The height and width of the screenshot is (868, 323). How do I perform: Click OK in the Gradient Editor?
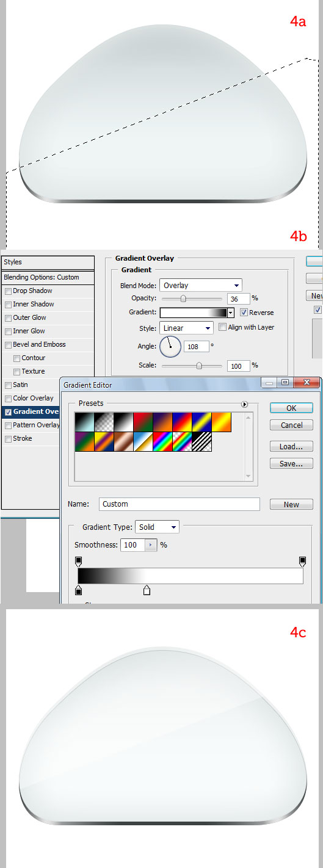pyautogui.click(x=291, y=408)
